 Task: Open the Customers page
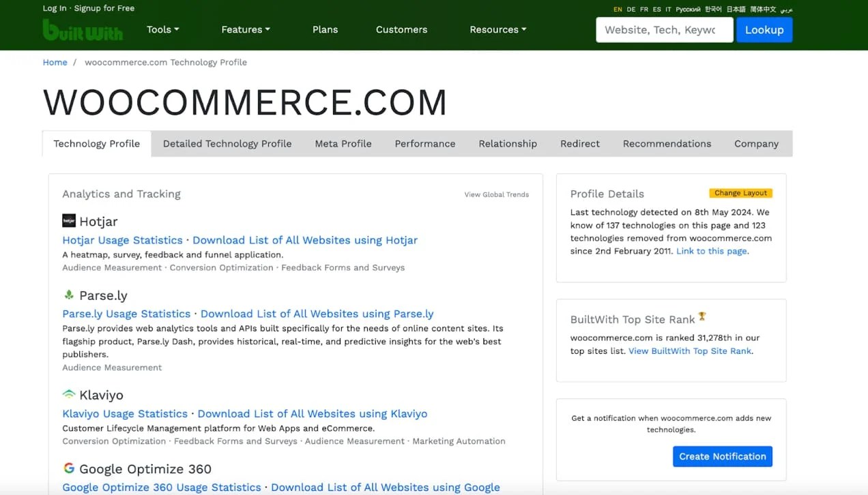coord(401,29)
